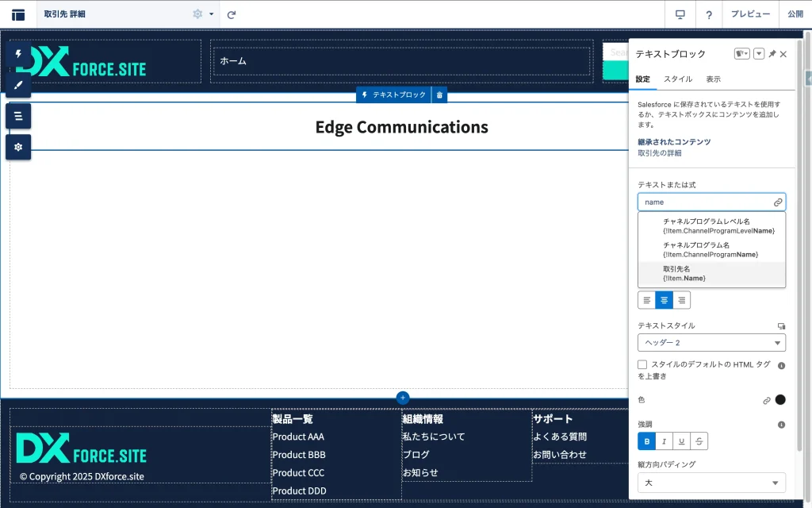Open help with the question mark icon

click(709, 14)
